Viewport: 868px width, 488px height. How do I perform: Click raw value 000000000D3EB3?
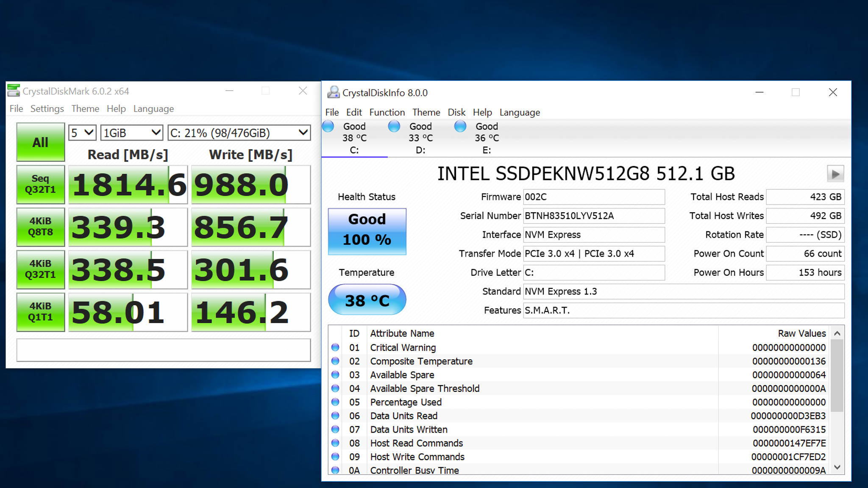coord(788,416)
